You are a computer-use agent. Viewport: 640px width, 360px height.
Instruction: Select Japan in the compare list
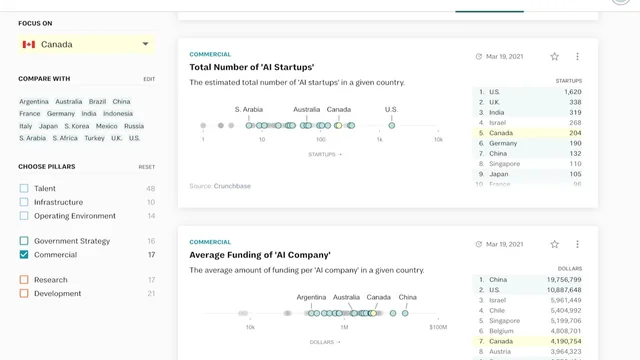click(48, 126)
